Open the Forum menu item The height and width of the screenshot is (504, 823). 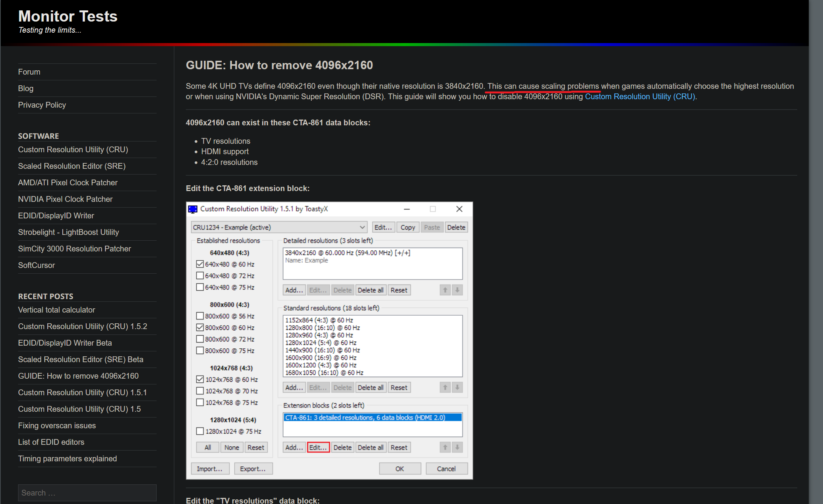pos(29,72)
